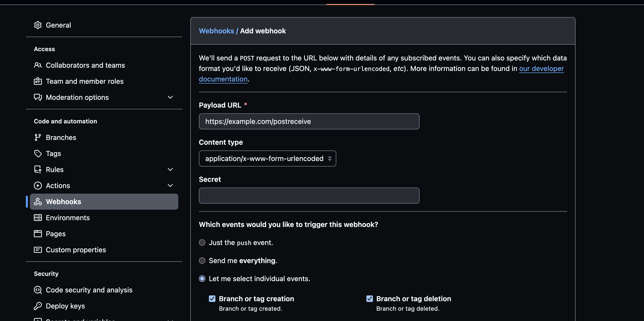Expand the Rules section chevron
The height and width of the screenshot is (321, 644).
click(x=170, y=170)
